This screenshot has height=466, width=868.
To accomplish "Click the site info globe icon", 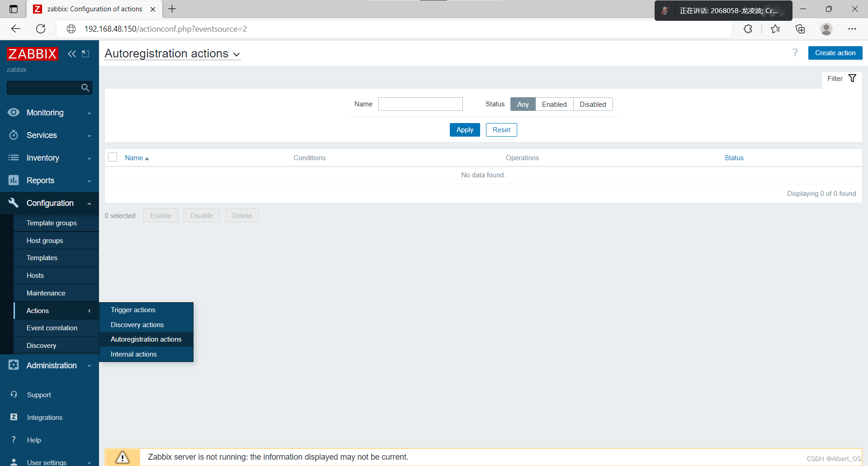I will coord(71,29).
